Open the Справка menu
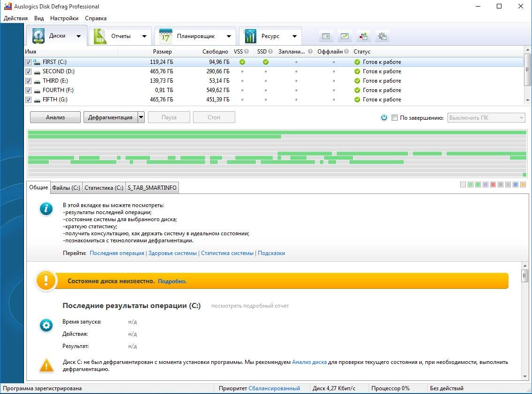Screen dimensions: 532x394 point(96,18)
